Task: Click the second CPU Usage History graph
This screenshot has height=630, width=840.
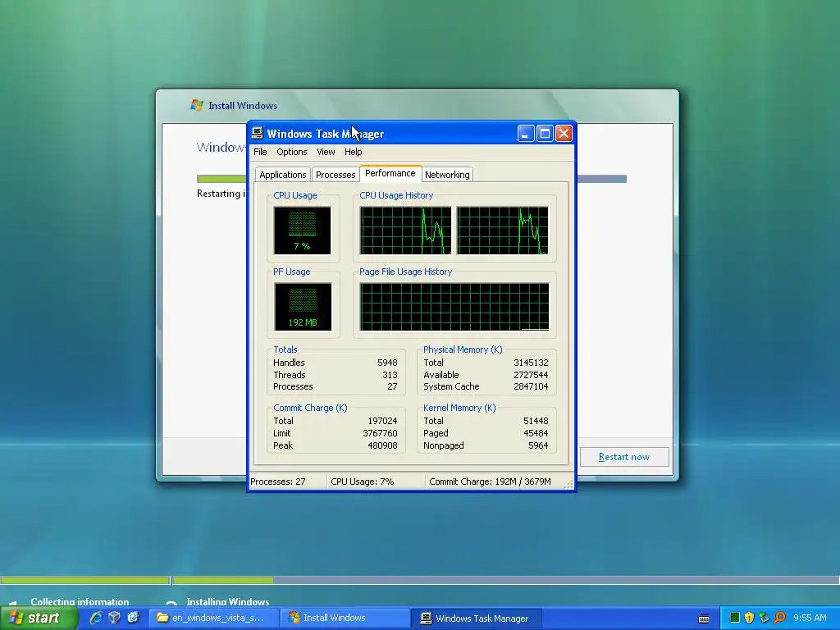Action: pyautogui.click(x=503, y=231)
